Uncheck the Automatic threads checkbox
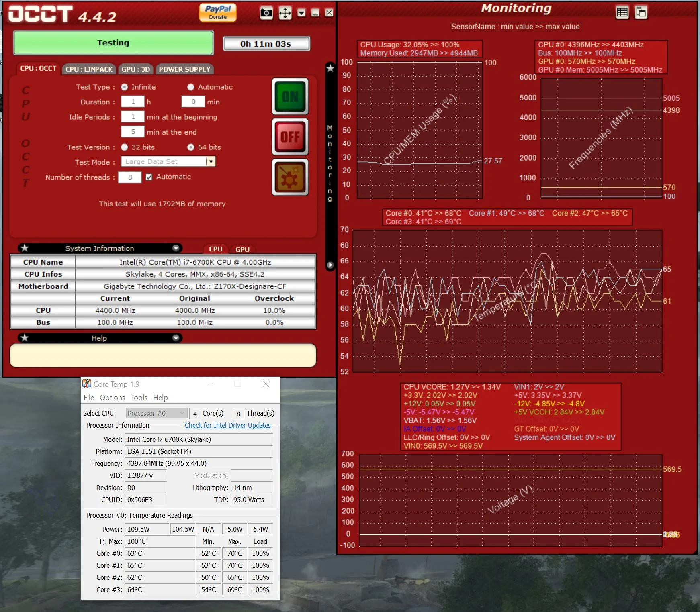 point(149,177)
